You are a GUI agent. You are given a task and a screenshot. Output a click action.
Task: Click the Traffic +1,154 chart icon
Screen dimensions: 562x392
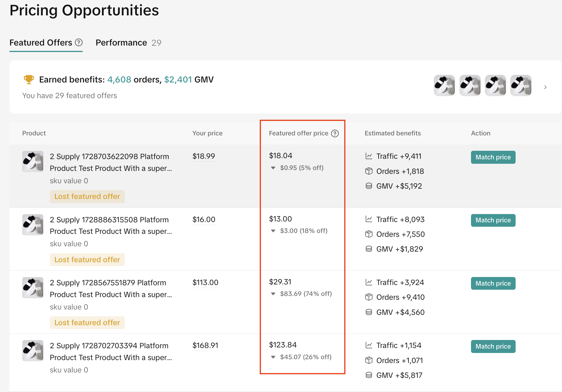tap(369, 345)
